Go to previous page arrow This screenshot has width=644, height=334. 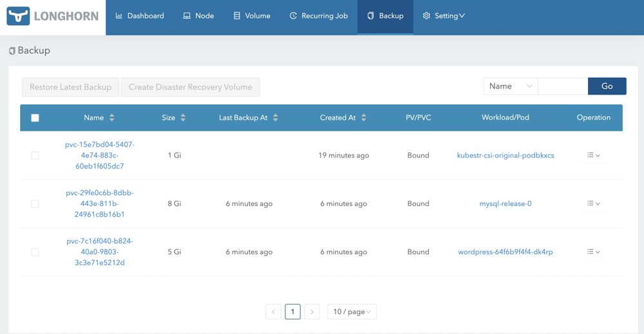pos(274,312)
